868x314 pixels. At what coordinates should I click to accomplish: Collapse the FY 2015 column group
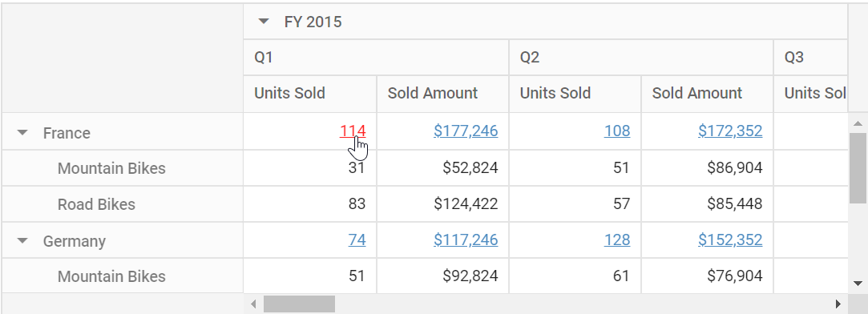point(264,22)
